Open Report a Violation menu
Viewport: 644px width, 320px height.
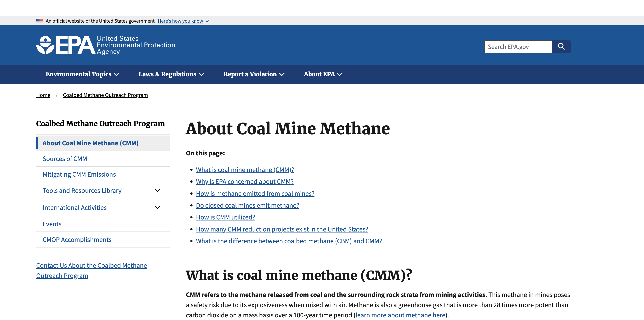coord(254,74)
